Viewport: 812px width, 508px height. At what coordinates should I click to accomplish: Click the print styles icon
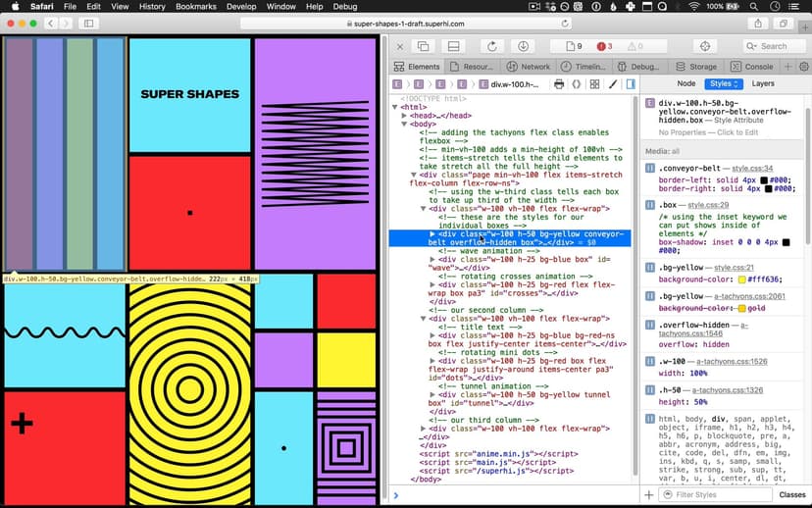[x=559, y=84]
